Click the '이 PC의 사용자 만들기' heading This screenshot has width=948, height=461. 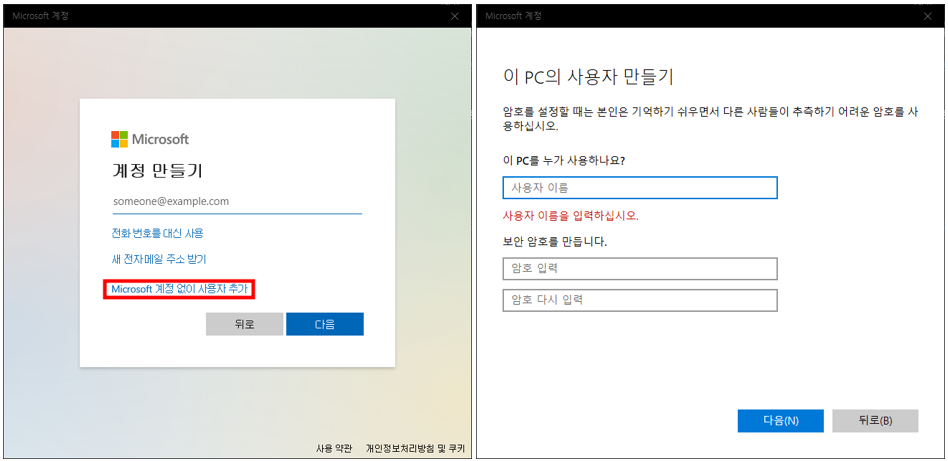click(x=588, y=77)
